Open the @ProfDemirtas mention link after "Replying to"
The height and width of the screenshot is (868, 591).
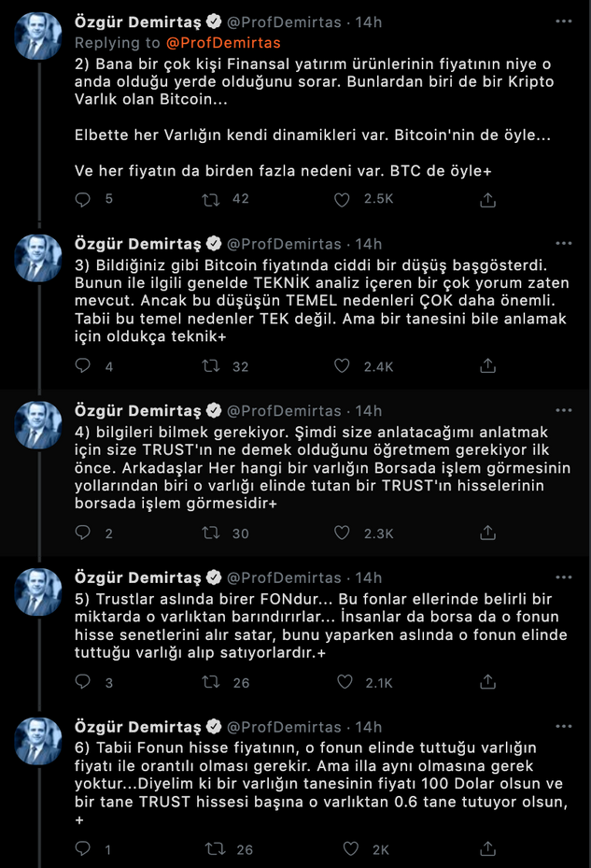pos(223,42)
